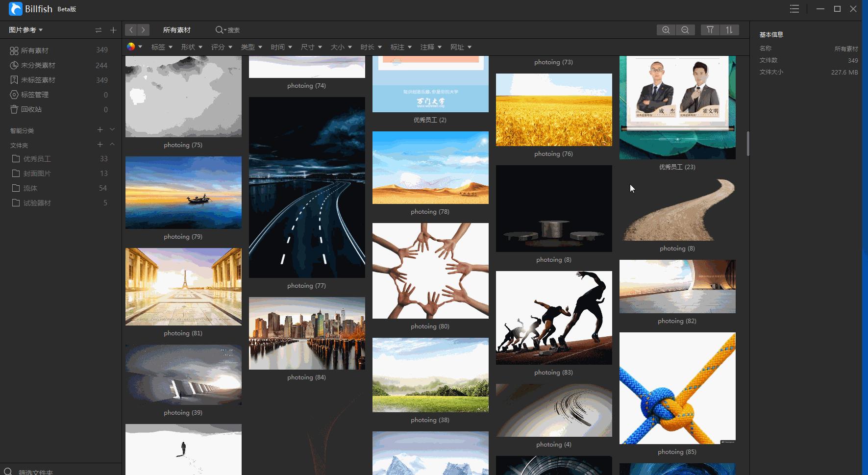This screenshot has height=475, width=868.
Task: Open the filter funnel icon
Action: (710, 30)
